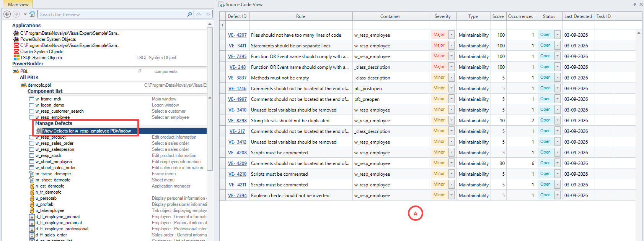The width and height of the screenshot is (644, 241).
Task: Pin the Source Code View panel
Action: [634, 4]
